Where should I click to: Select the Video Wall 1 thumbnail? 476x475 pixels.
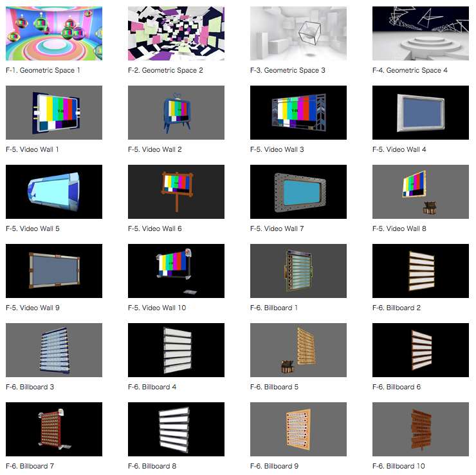tap(54, 113)
